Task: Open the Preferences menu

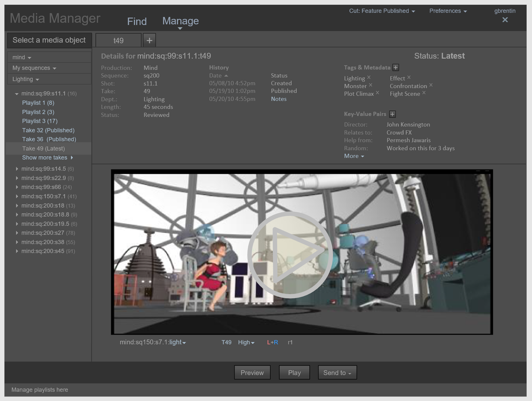Action: (x=448, y=11)
